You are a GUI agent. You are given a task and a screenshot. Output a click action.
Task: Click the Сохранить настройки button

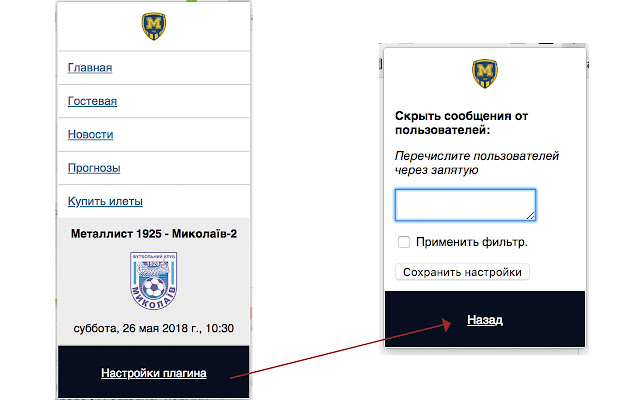coord(462,272)
